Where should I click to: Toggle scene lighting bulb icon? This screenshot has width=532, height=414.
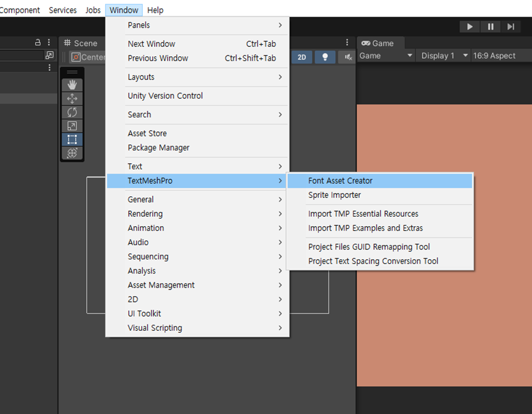(x=324, y=57)
